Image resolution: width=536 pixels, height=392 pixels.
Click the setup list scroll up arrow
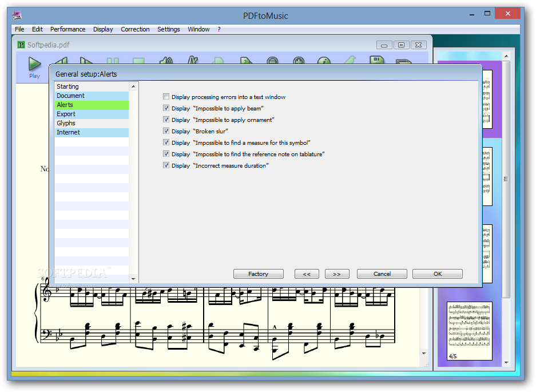pyautogui.click(x=134, y=86)
